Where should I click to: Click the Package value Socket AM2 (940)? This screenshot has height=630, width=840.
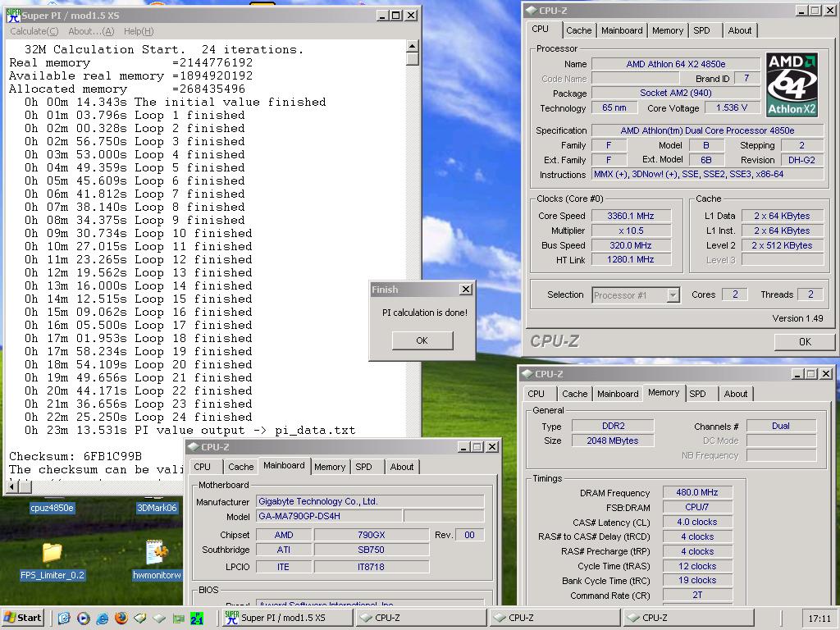(676, 93)
